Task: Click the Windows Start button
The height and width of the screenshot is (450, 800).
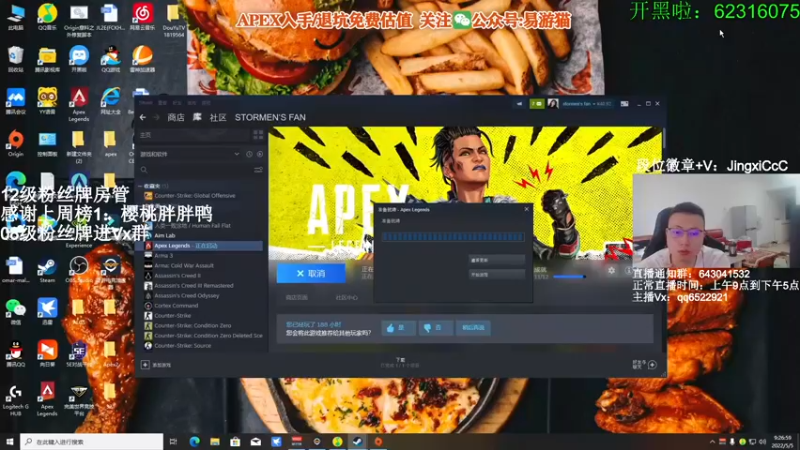Action: 9,442
